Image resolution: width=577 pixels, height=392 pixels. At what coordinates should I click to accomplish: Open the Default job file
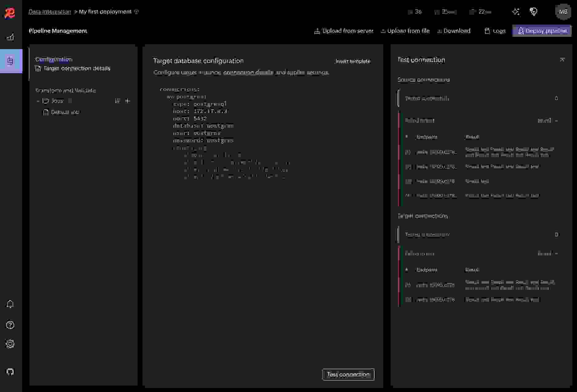tap(65, 112)
